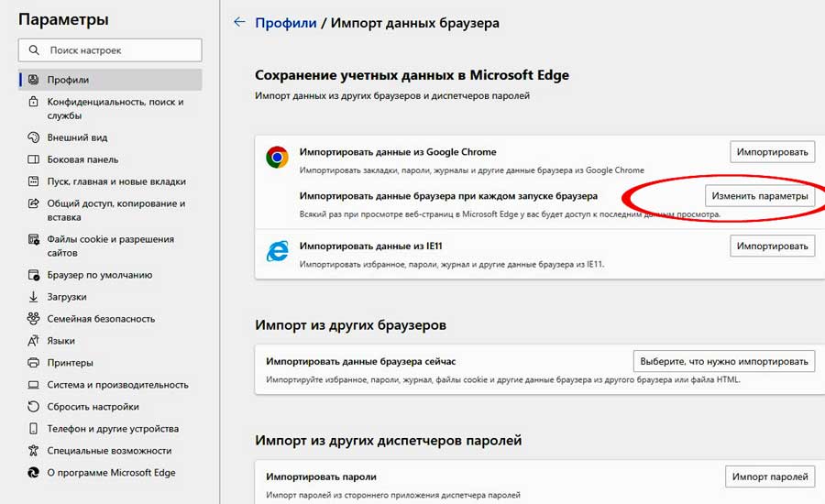Click the Импорт паролей button
This screenshot has width=825, height=504.
[770, 477]
